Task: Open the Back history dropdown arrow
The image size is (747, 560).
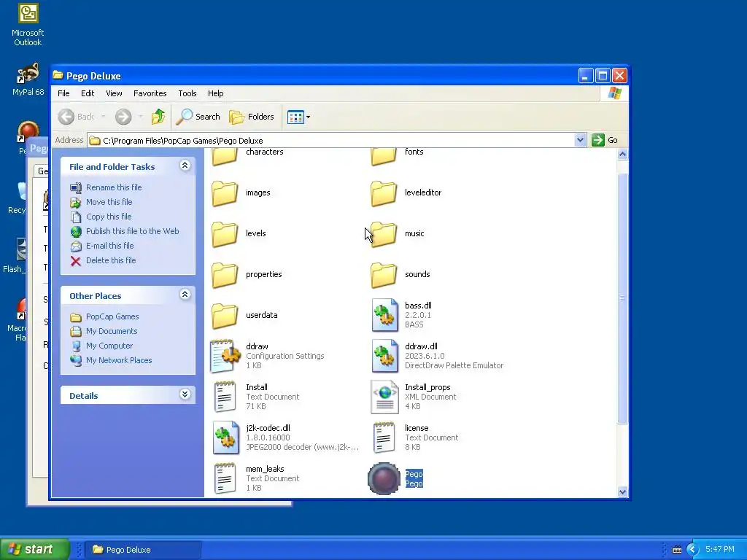Action: (x=103, y=117)
